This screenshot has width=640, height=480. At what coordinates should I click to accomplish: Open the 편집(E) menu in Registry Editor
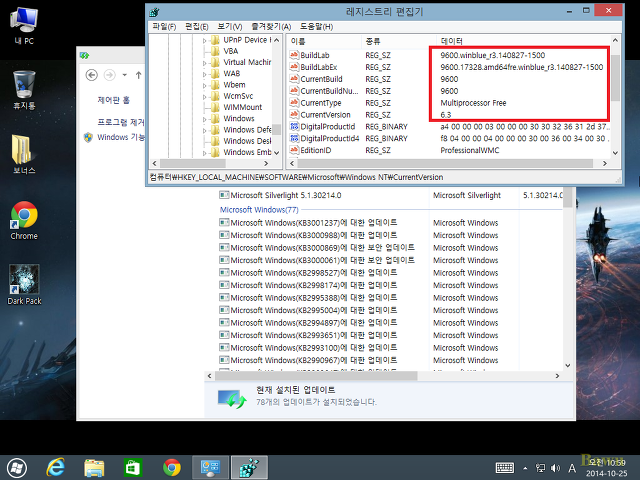[196, 27]
